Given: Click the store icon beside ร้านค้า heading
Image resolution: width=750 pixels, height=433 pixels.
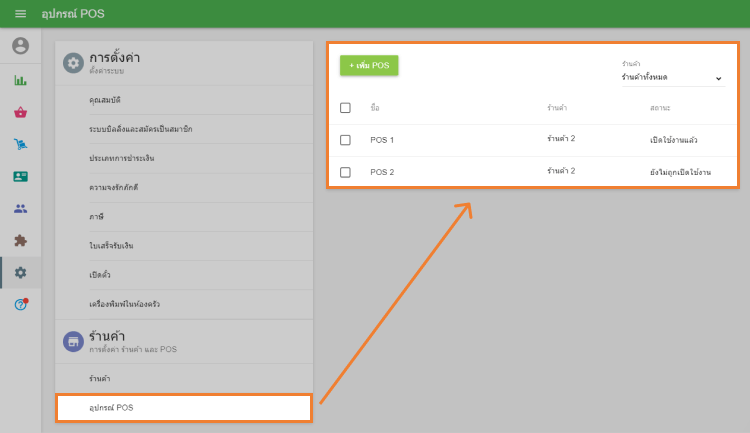Looking at the screenshot, I should 73,342.
